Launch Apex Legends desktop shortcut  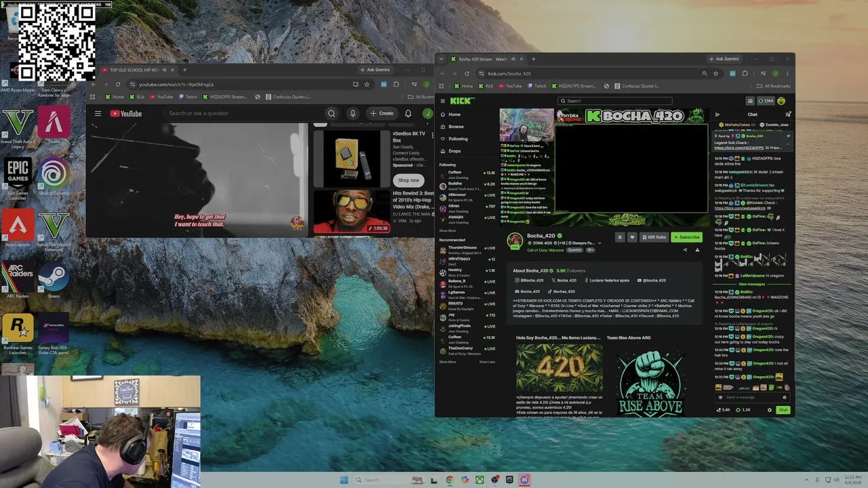click(18, 228)
